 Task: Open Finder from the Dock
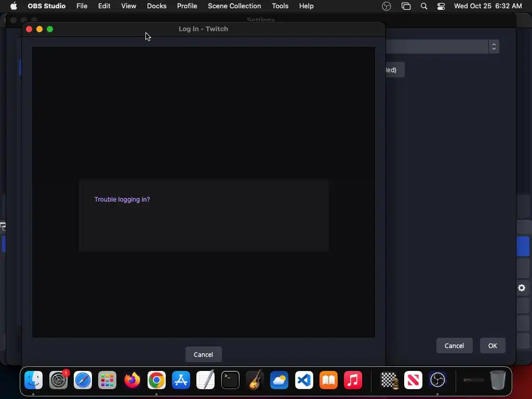pos(34,380)
